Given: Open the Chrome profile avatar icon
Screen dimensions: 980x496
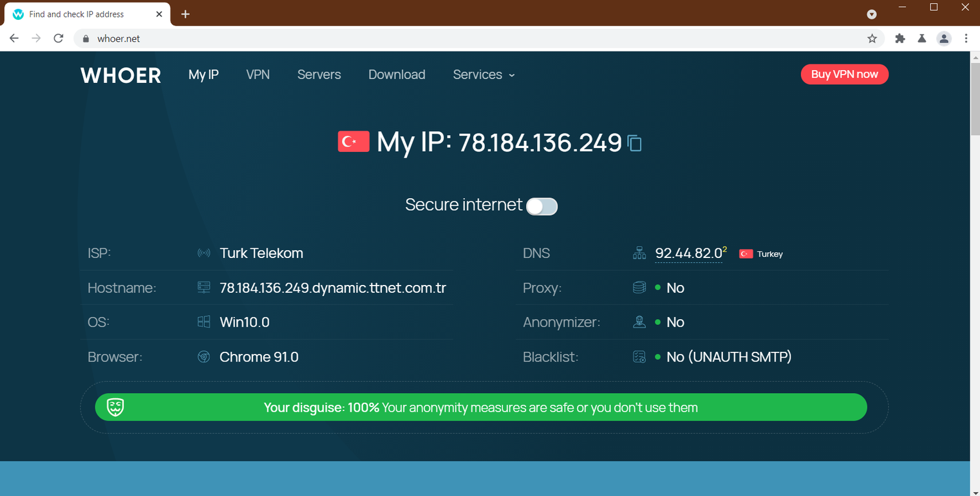Looking at the screenshot, I should (x=944, y=39).
